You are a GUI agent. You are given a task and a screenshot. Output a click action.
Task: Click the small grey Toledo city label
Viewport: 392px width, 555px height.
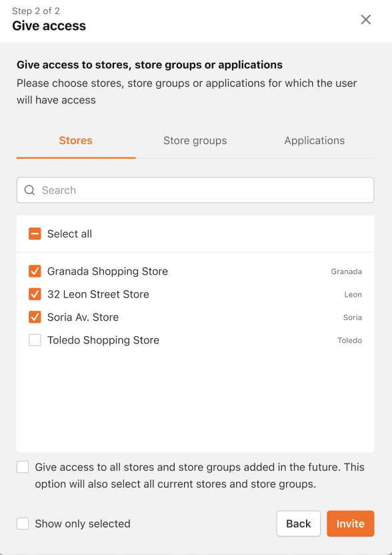click(x=349, y=340)
